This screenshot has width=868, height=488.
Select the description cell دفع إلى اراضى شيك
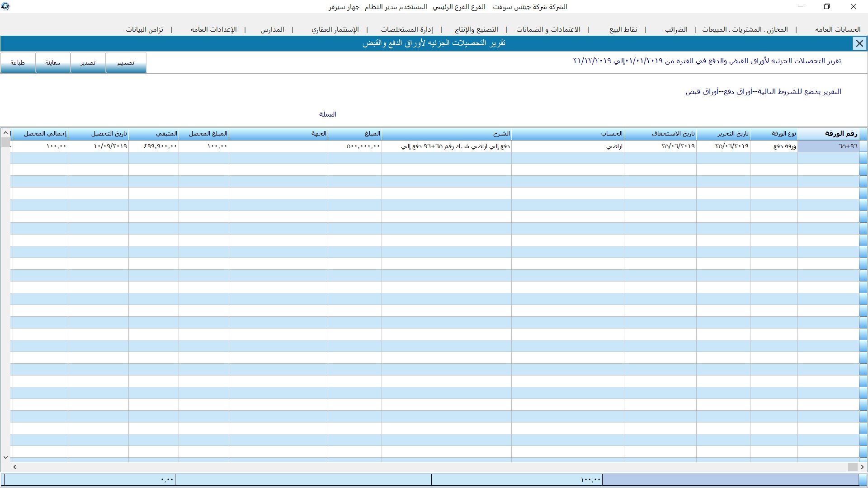pyautogui.click(x=447, y=146)
